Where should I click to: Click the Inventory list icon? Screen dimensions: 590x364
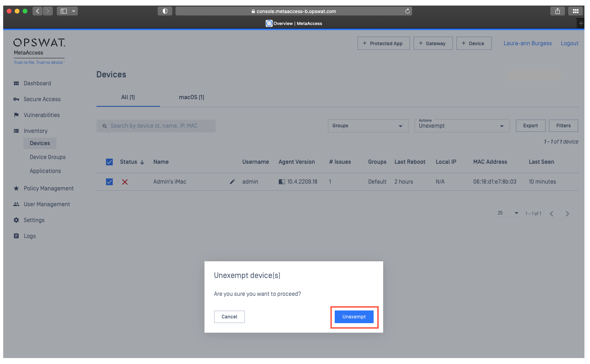tap(16, 131)
